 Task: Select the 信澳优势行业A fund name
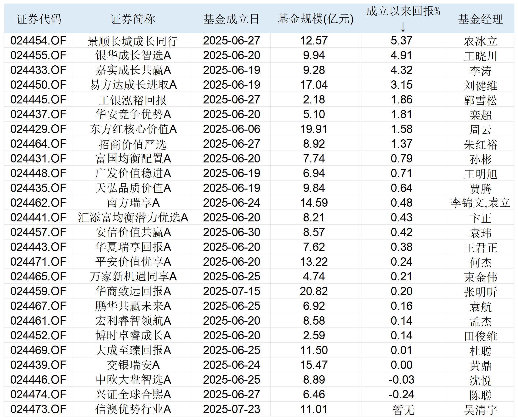tap(133, 409)
